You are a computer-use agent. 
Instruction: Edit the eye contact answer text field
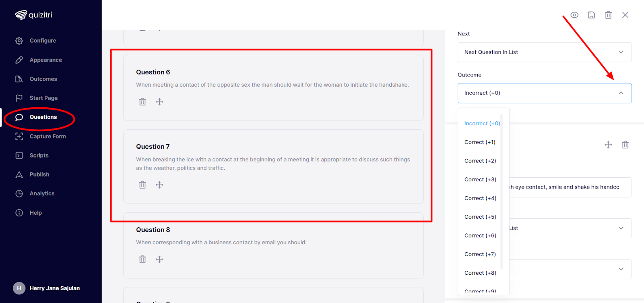(x=570, y=187)
